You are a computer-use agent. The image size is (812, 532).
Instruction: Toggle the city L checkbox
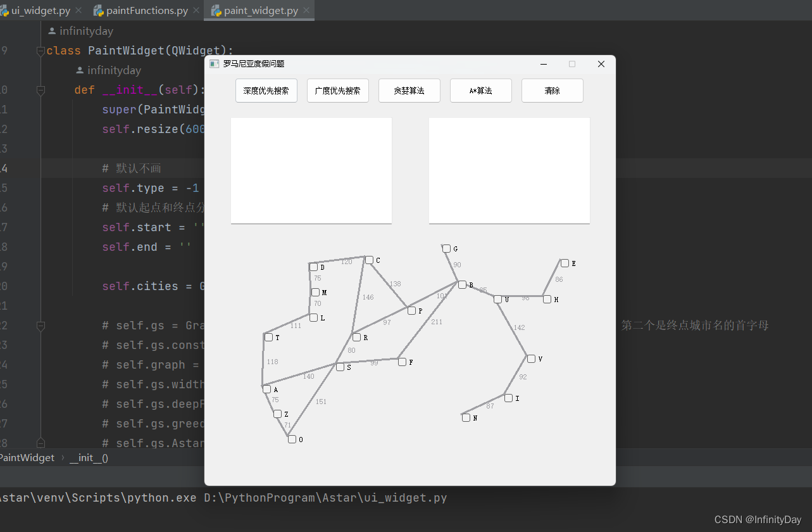pos(313,318)
